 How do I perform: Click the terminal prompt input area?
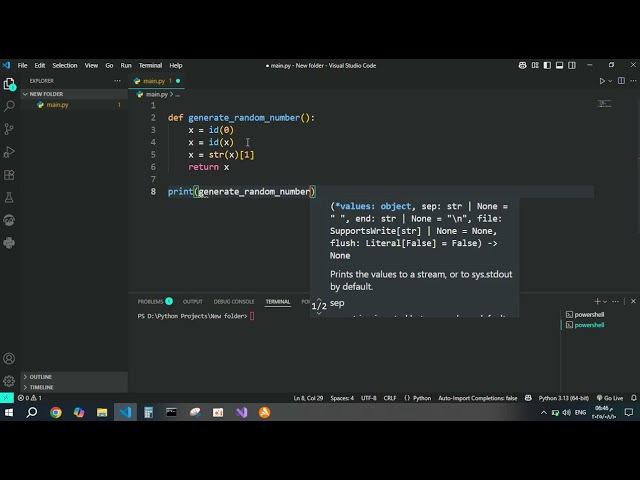click(x=252, y=316)
